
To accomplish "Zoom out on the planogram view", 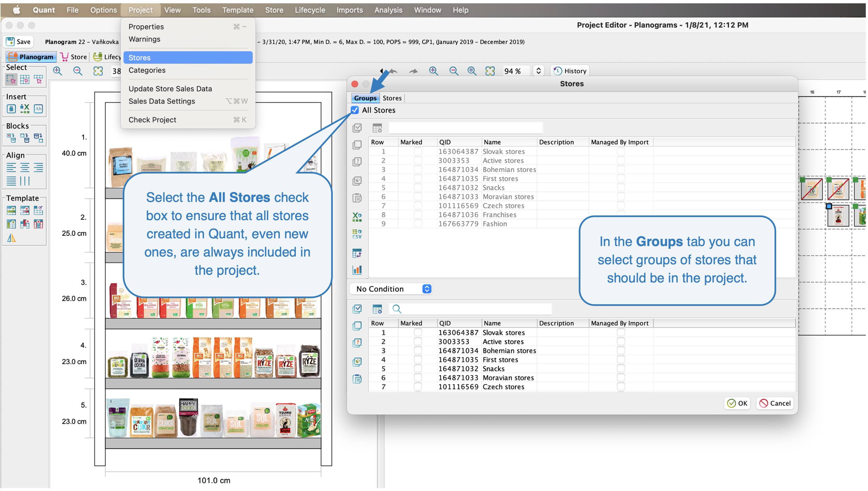I will (x=78, y=71).
